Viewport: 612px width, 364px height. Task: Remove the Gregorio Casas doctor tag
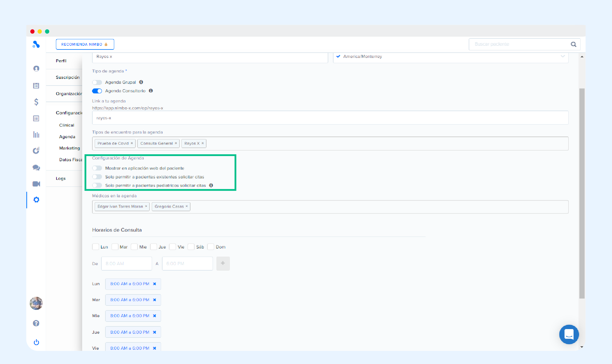[x=187, y=206]
